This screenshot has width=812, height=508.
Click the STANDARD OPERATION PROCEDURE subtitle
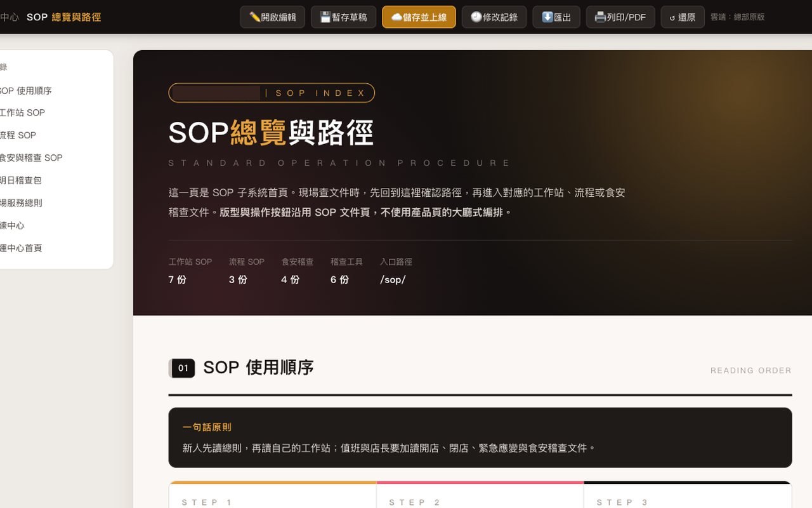point(339,163)
